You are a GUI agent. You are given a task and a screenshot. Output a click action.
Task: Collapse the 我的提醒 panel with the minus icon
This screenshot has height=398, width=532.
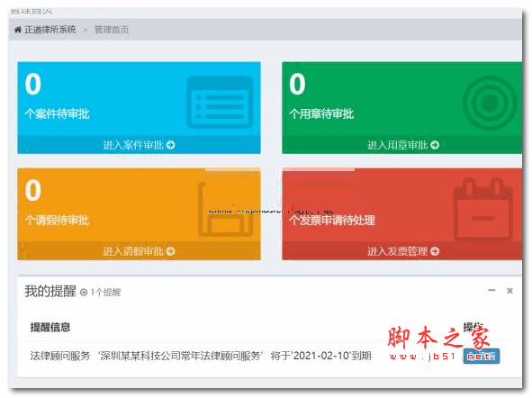point(491,291)
